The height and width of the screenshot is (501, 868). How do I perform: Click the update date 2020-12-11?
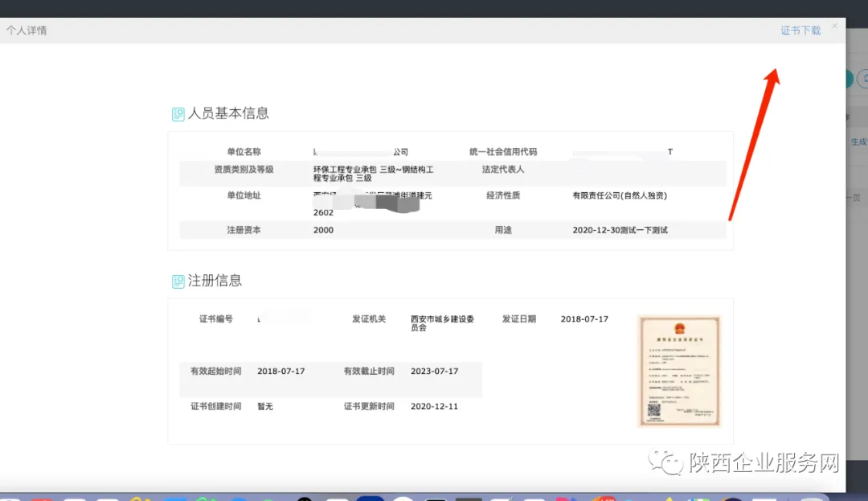(x=435, y=406)
